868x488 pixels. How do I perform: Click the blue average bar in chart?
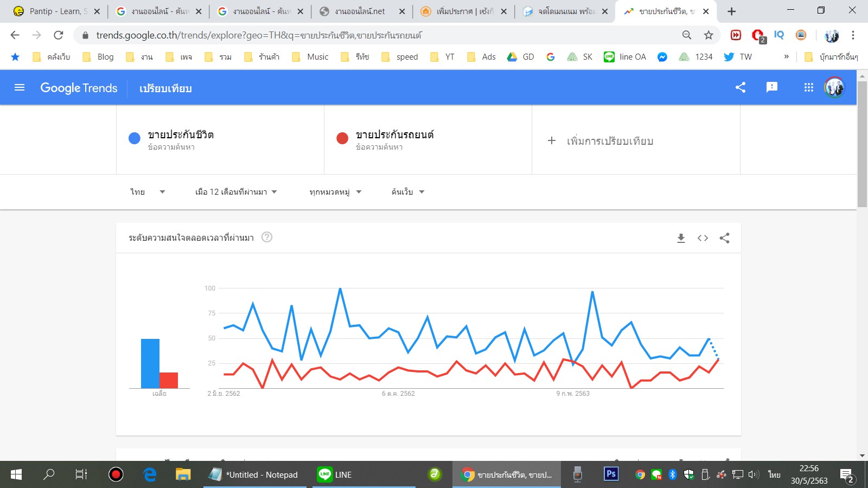click(x=150, y=363)
